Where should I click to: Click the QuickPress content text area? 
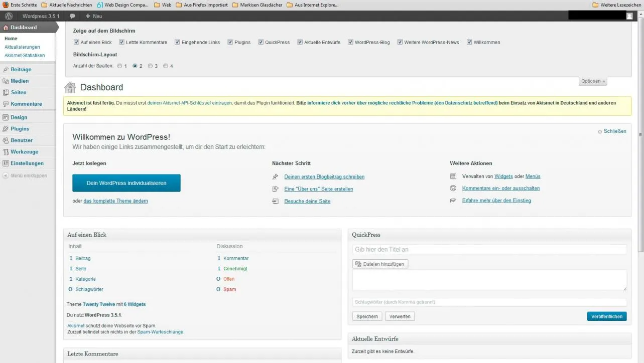[x=489, y=280]
